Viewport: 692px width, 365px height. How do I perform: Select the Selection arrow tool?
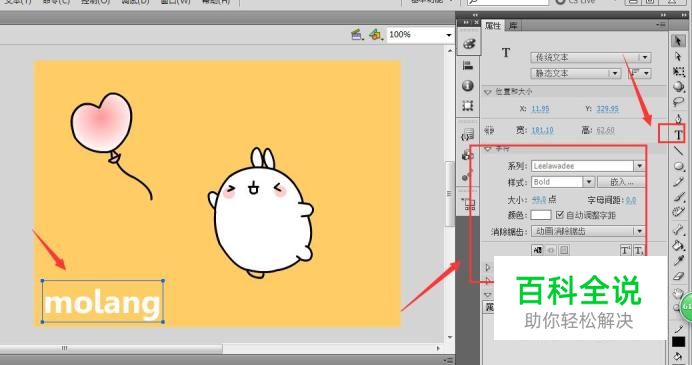(x=678, y=41)
